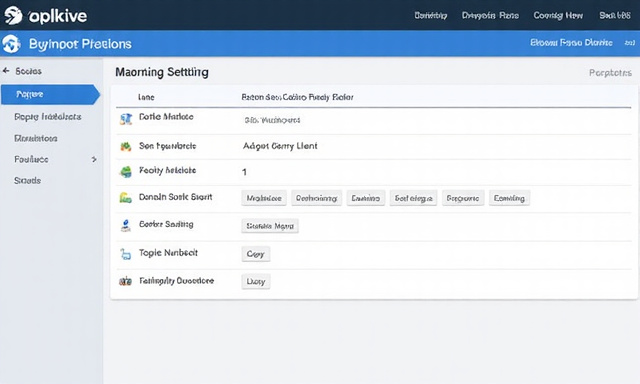Click the Eomiing button
640x384 pixels.
(x=509, y=198)
